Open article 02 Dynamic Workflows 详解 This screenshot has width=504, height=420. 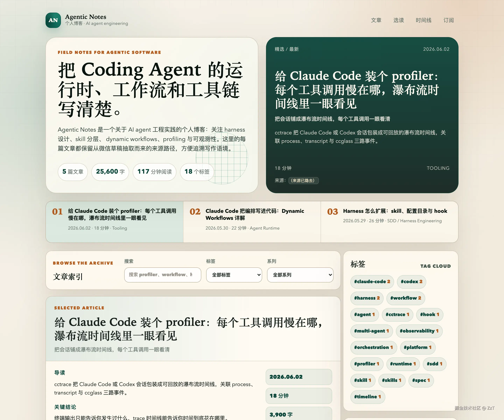point(252,222)
